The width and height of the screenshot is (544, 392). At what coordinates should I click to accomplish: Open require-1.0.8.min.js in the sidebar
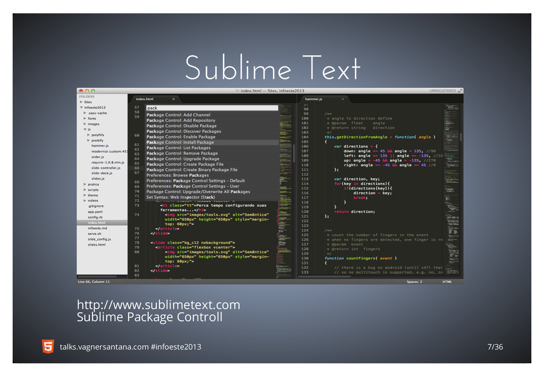[x=107, y=163]
